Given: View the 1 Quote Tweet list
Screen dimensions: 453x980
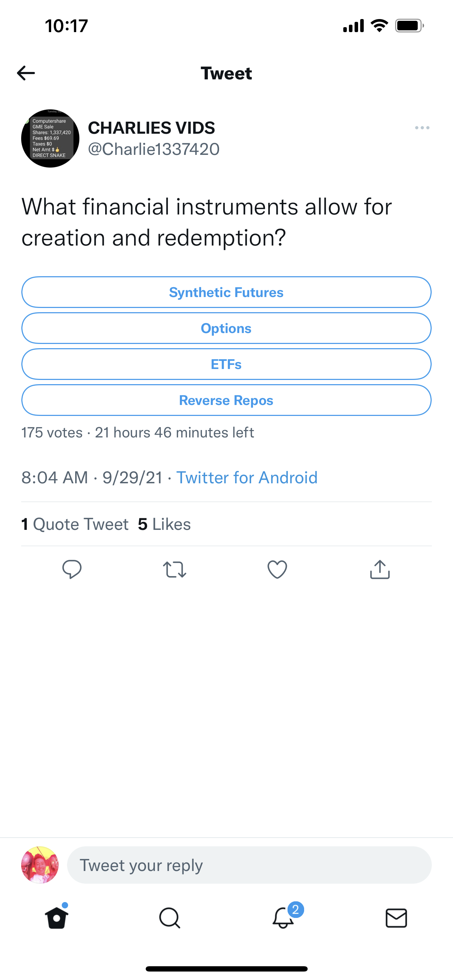Looking at the screenshot, I should (75, 524).
